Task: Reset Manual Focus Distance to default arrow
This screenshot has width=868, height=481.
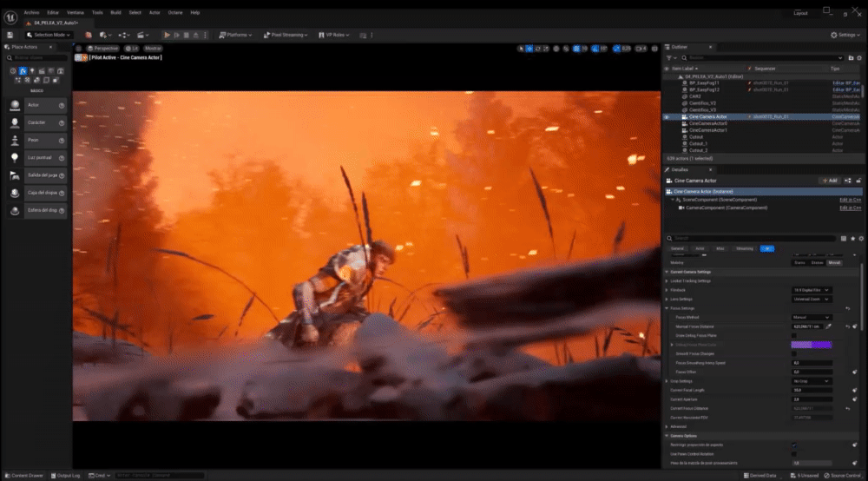Action: [x=847, y=326]
